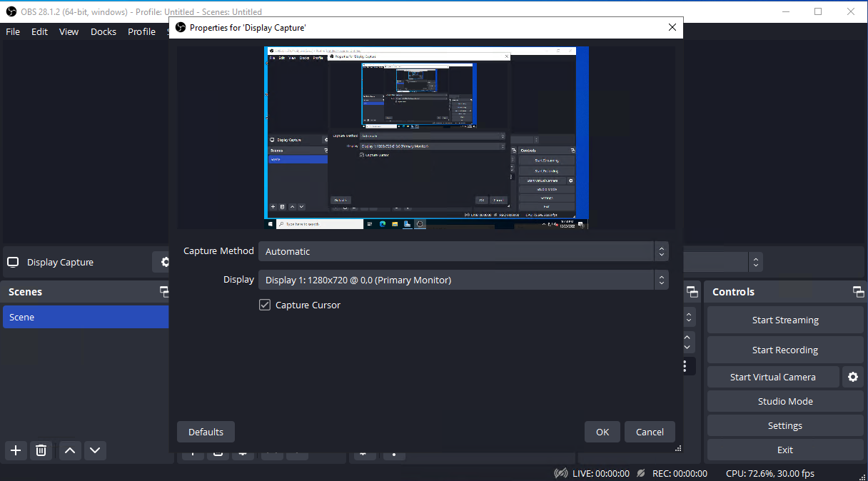Open the View menu
The width and height of the screenshot is (868, 481).
coord(69,31)
